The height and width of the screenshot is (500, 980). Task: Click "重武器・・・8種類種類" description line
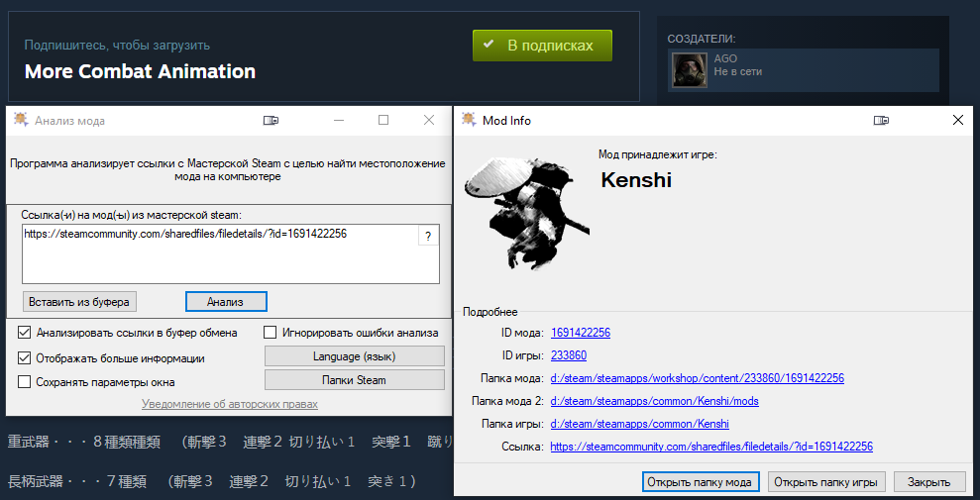pos(230,442)
